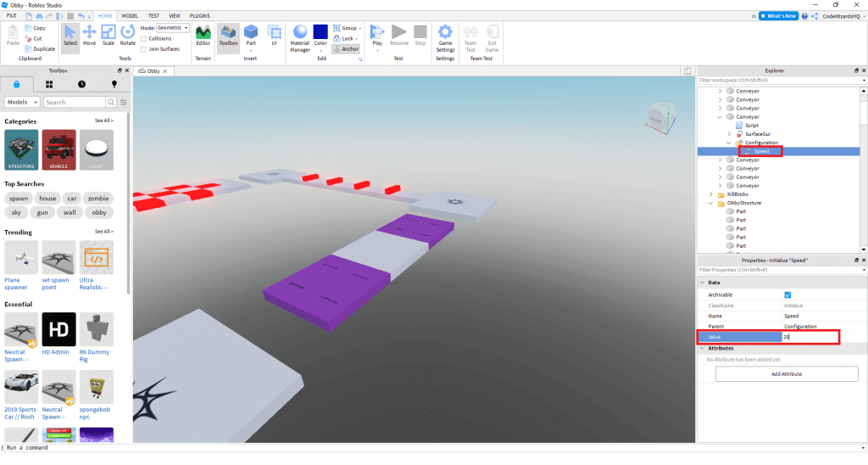Image resolution: width=868 pixels, height=465 pixels.
Task: Choose the Scale tool
Action: point(108,36)
